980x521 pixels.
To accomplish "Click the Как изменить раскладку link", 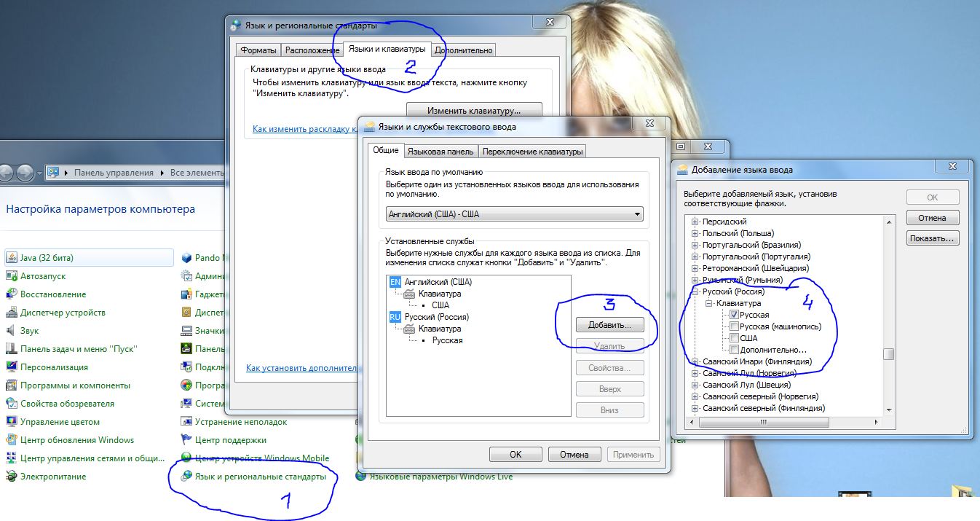I will pyautogui.click(x=302, y=129).
